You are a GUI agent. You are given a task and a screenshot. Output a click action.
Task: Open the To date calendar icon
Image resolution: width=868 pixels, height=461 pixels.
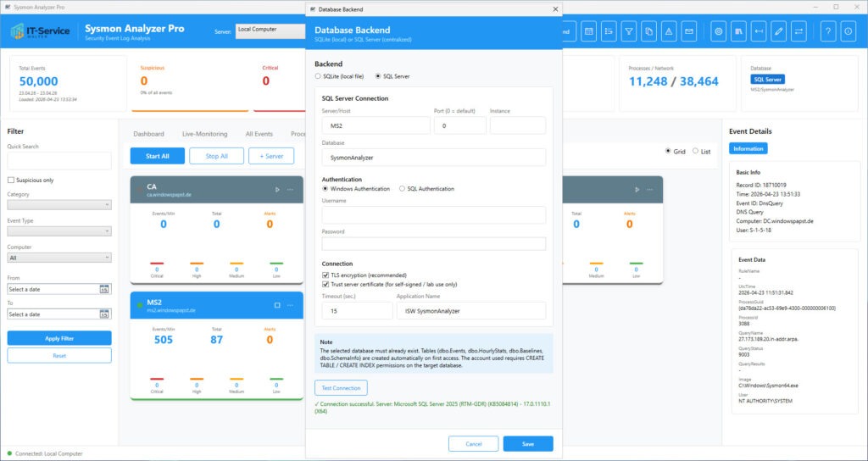pos(104,314)
